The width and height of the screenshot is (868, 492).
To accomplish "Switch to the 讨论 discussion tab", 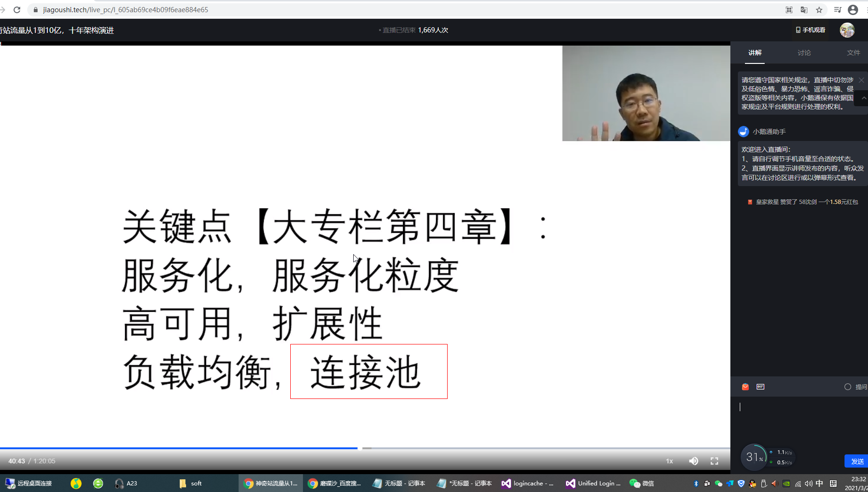I will [x=804, y=53].
